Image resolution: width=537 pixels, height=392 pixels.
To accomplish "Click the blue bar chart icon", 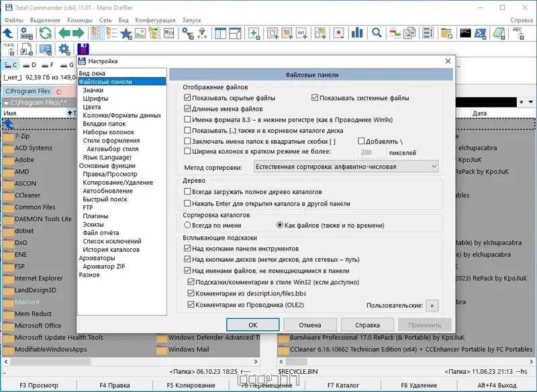I will click(x=357, y=33).
